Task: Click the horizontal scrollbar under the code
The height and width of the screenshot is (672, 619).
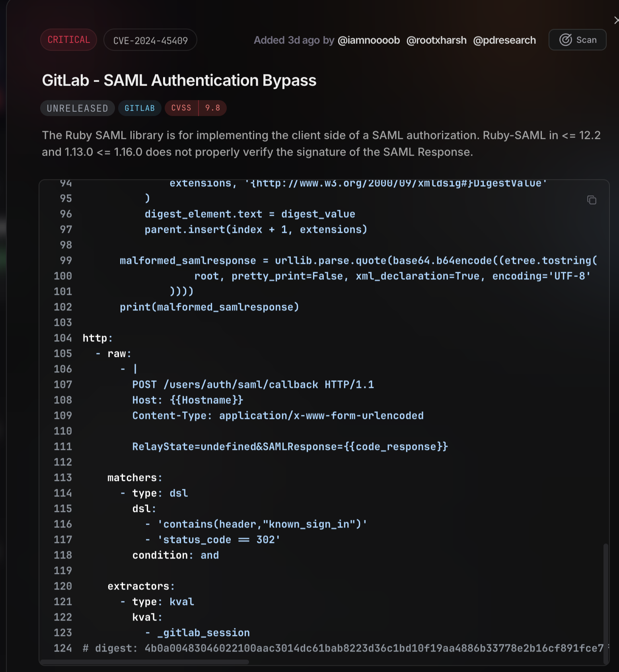Action: tap(145, 662)
